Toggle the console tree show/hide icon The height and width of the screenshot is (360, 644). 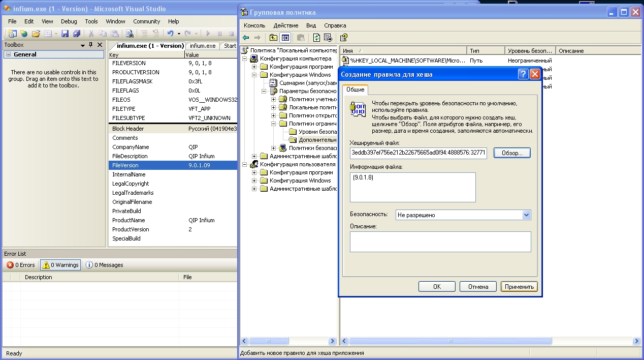[x=285, y=38]
